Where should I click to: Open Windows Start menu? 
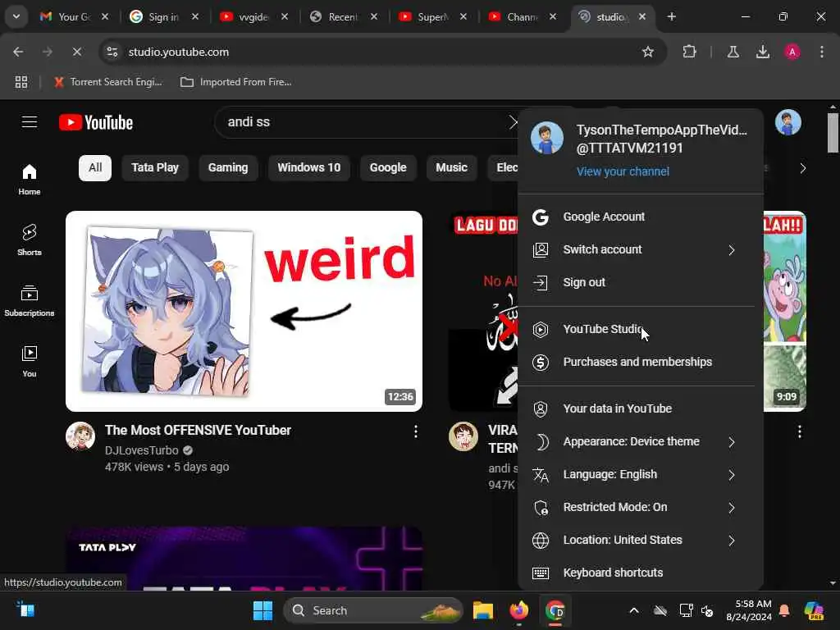(262, 610)
